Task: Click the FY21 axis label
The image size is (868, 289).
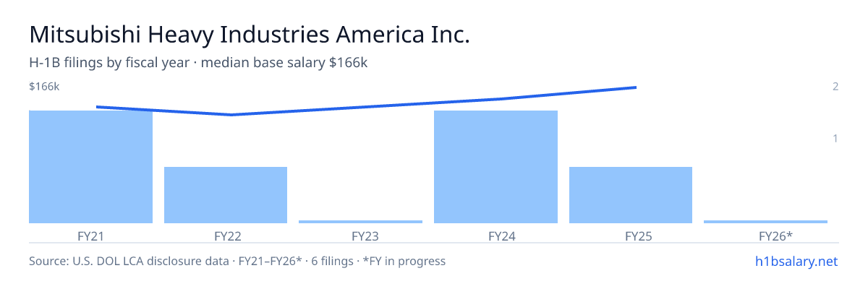Action: point(90,236)
